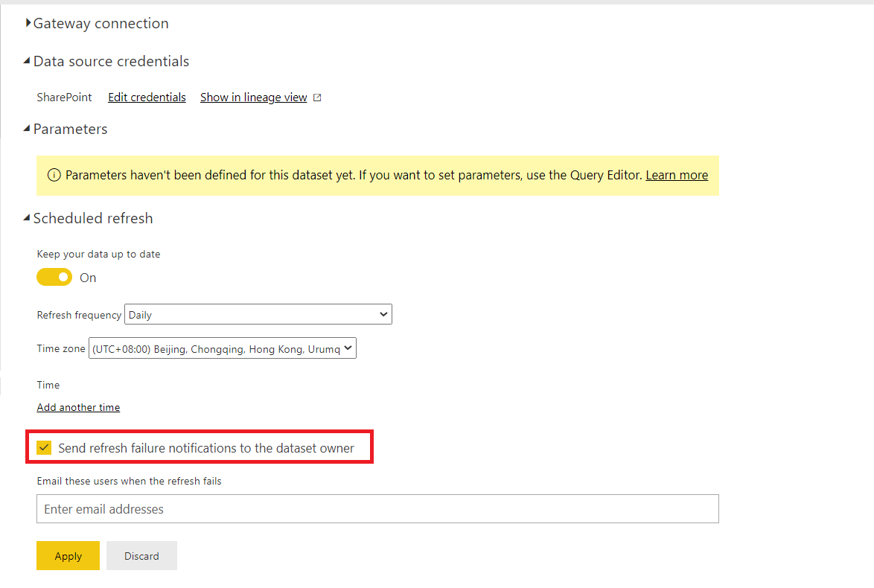
Task: Open the Time zone dropdown
Action: pos(223,348)
